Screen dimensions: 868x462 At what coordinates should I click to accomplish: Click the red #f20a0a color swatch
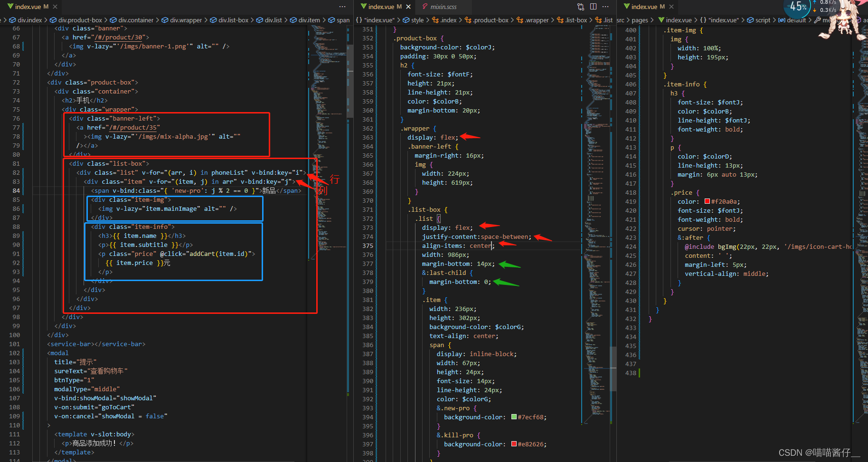pyautogui.click(x=707, y=201)
